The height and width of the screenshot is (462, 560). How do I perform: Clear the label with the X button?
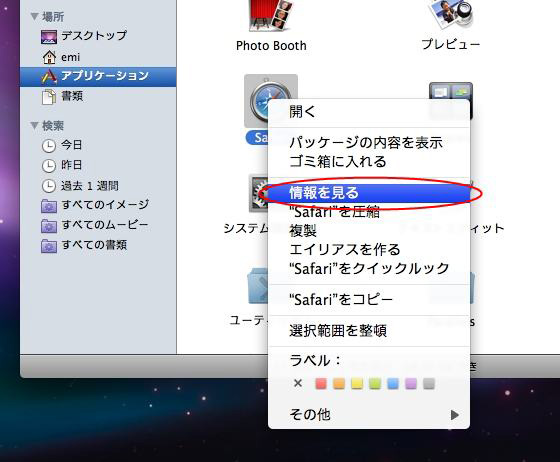pyautogui.click(x=298, y=383)
